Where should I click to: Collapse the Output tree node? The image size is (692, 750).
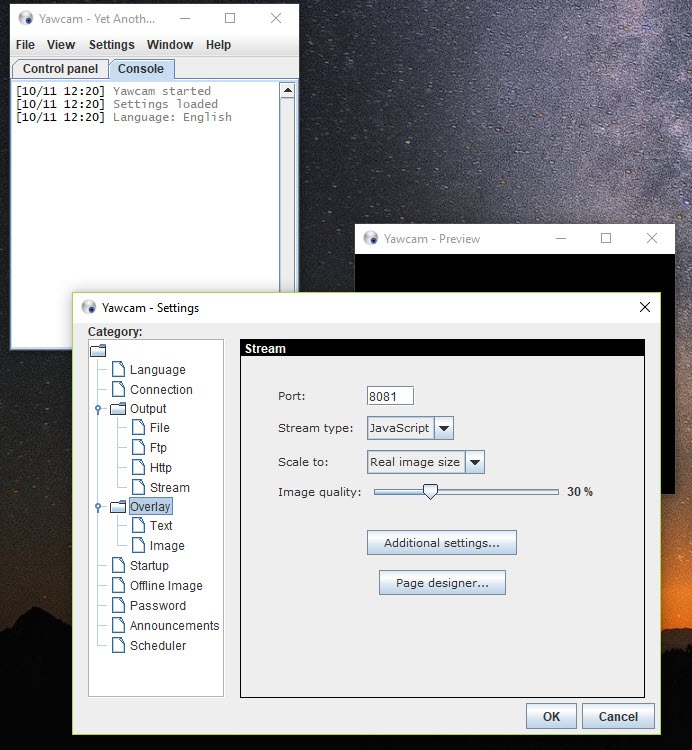pyautogui.click(x=98, y=409)
